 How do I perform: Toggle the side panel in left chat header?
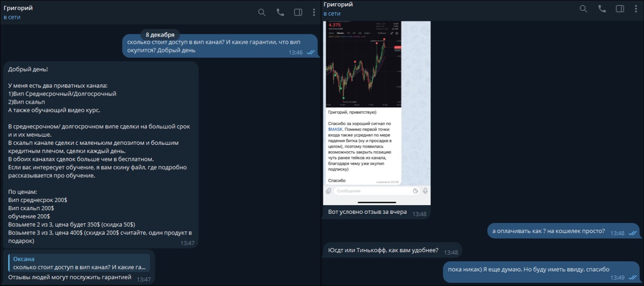click(298, 12)
